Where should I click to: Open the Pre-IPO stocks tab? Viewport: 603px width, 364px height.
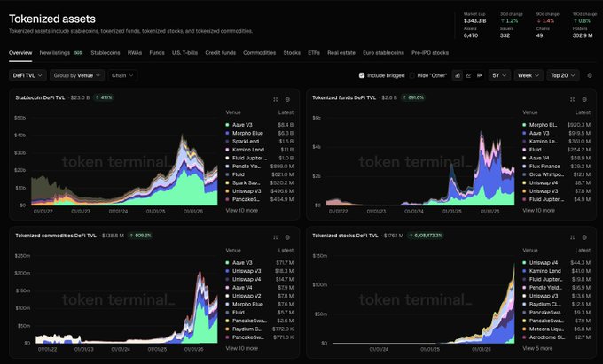pyautogui.click(x=430, y=53)
